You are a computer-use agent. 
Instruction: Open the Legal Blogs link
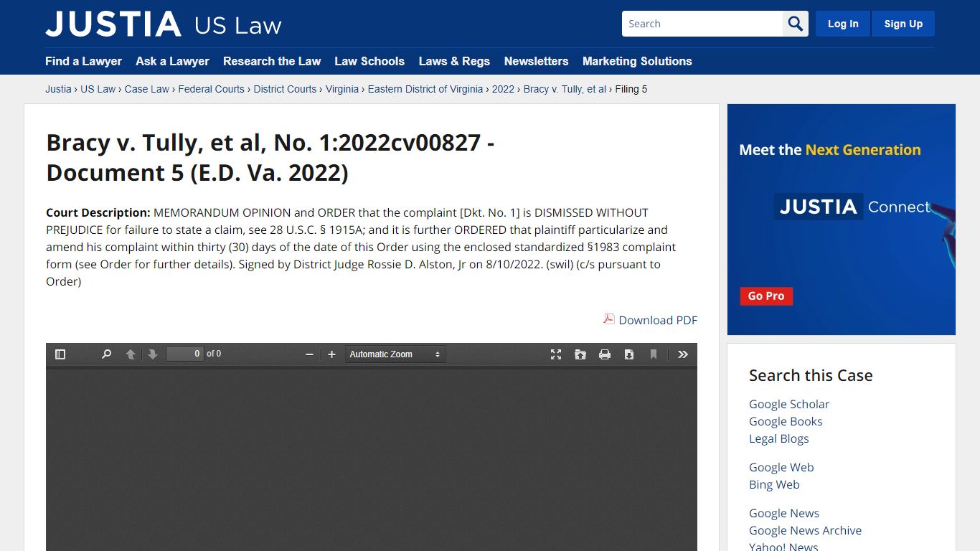coord(779,438)
